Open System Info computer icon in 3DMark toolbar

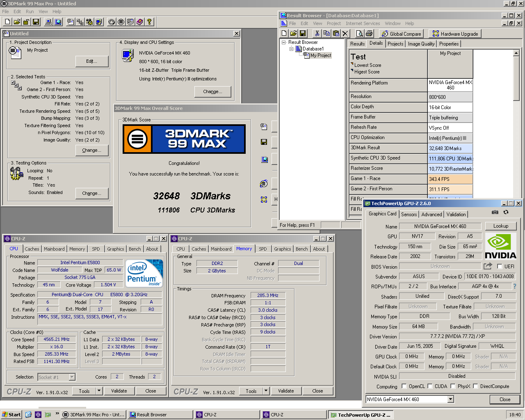pos(48,22)
